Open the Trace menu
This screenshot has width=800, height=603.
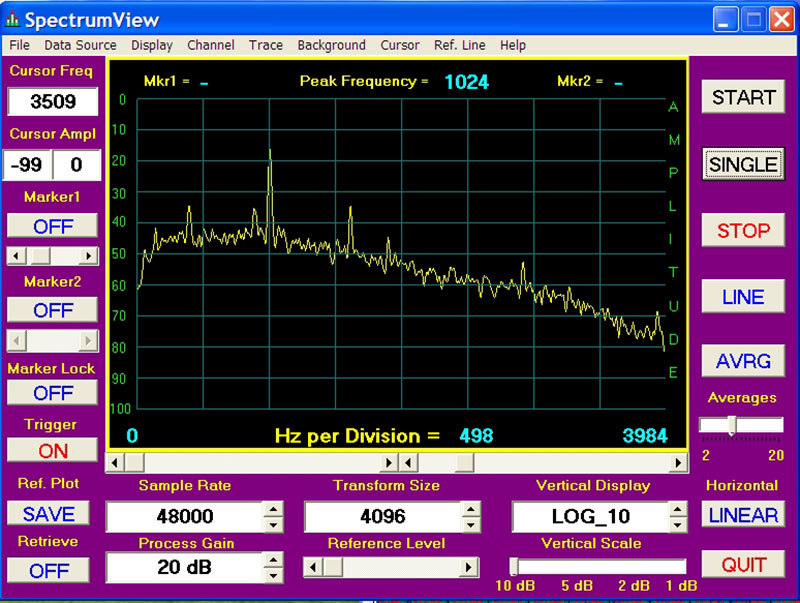(266, 45)
